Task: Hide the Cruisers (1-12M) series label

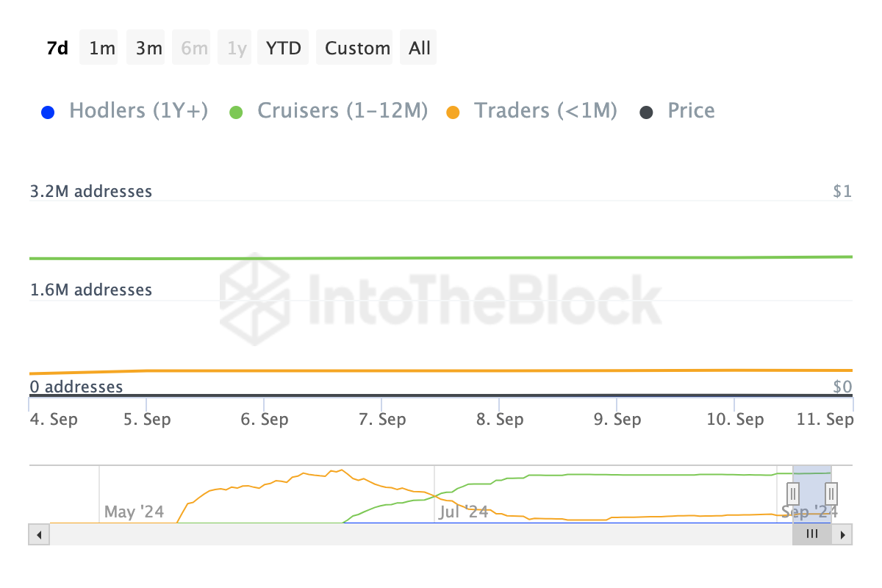Action: (x=343, y=111)
